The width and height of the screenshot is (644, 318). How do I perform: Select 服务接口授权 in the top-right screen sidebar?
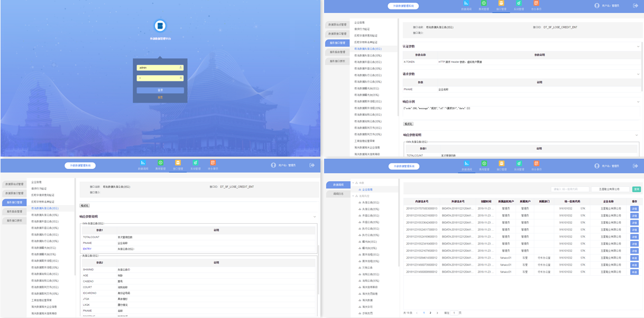(x=337, y=61)
